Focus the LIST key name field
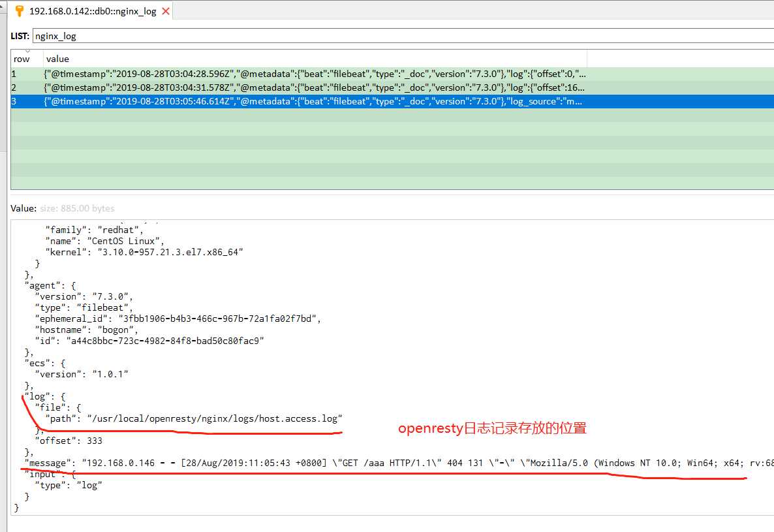 click(x=403, y=36)
